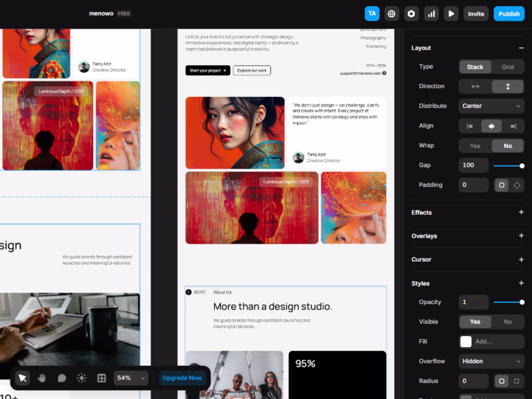Expand the Overlays section
Image resolution: width=532 pixels, height=399 pixels.
pos(521,236)
